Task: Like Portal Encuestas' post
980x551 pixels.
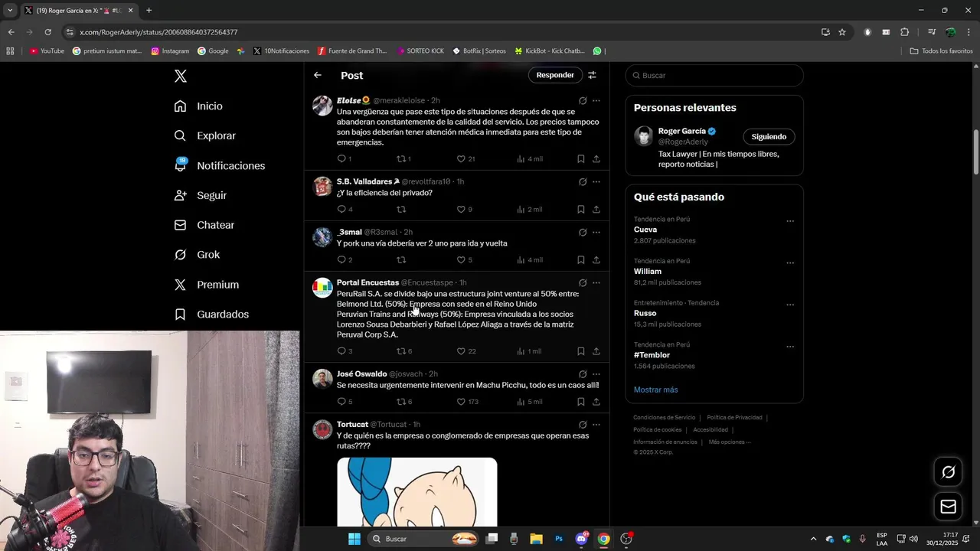Action: tap(461, 351)
